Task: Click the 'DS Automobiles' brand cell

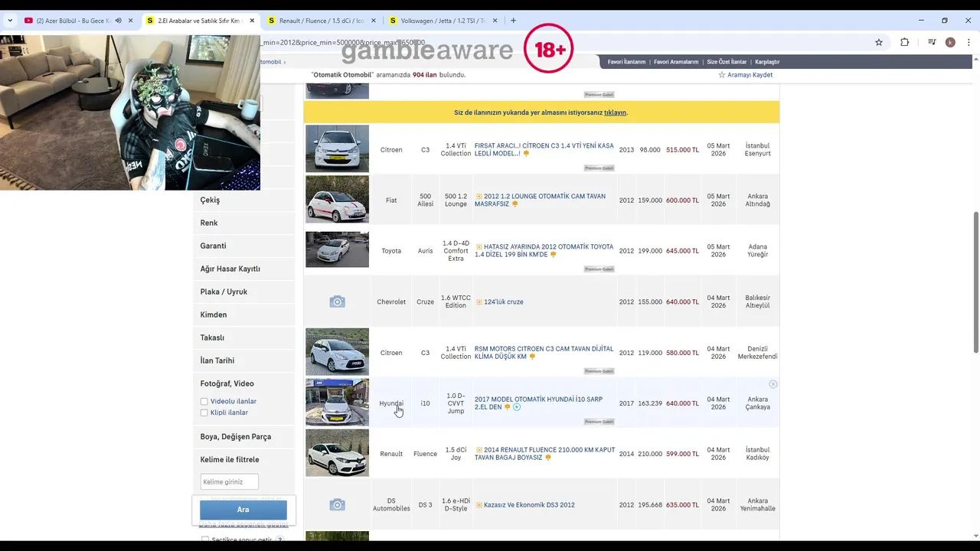Action: (x=391, y=505)
